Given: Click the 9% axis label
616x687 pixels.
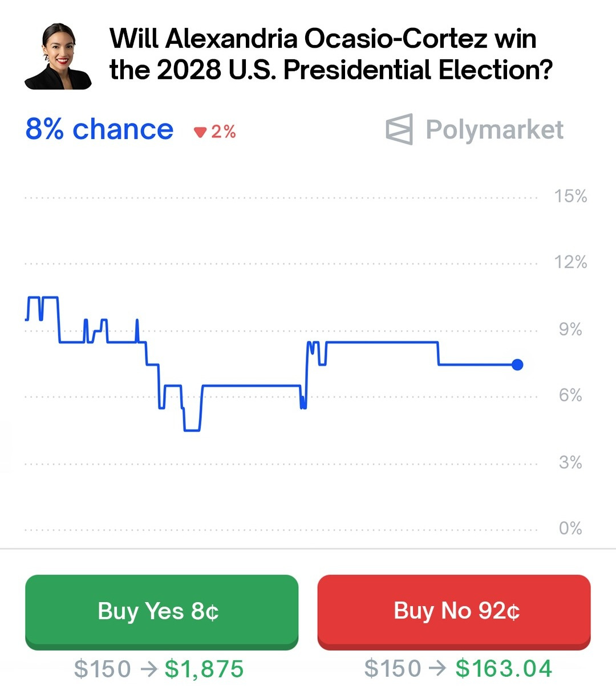Looking at the screenshot, I should coord(570,329).
